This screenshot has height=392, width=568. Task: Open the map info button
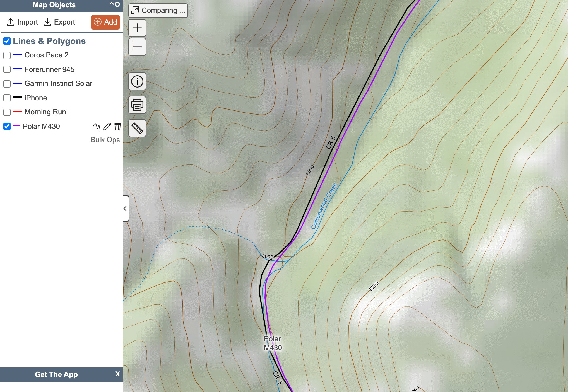[137, 82]
